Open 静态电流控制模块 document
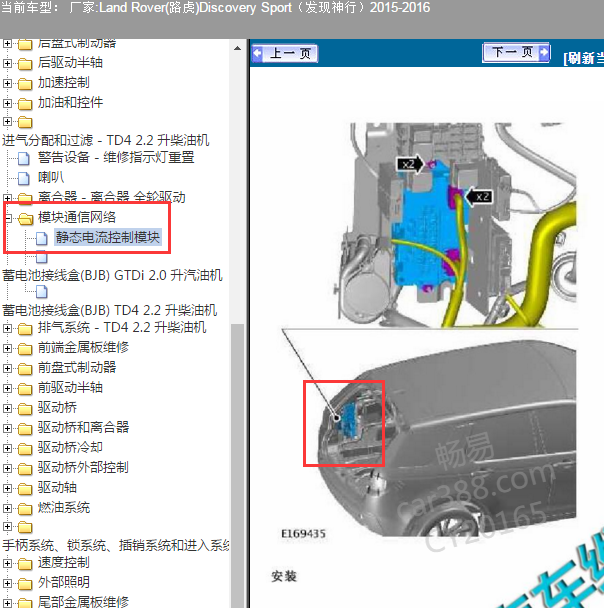The height and width of the screenshot is (608, 604). pos(107,237)
